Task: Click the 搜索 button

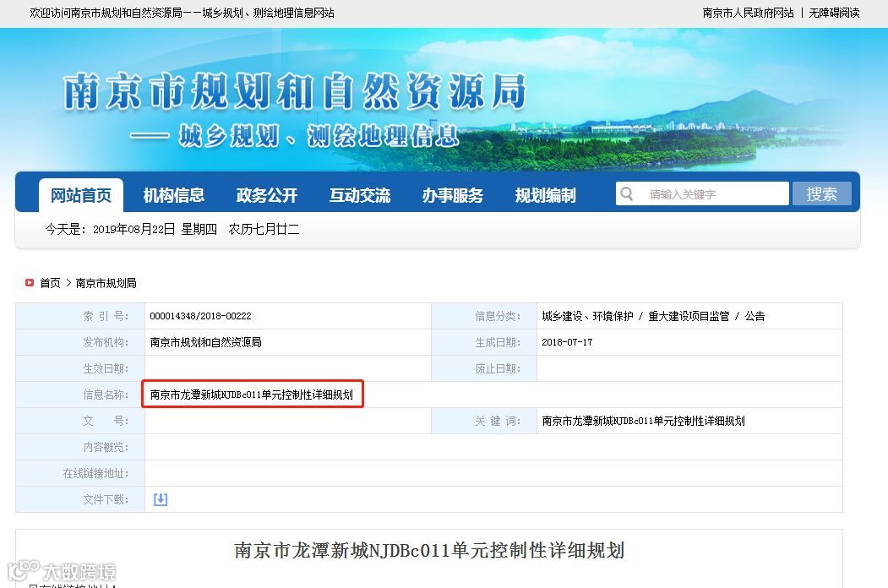Action: click(822, 193)
